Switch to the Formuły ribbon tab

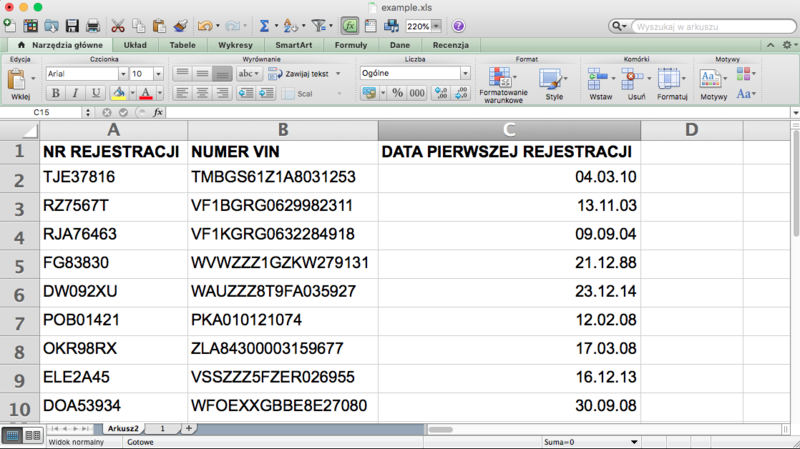[x=350, y=45]
